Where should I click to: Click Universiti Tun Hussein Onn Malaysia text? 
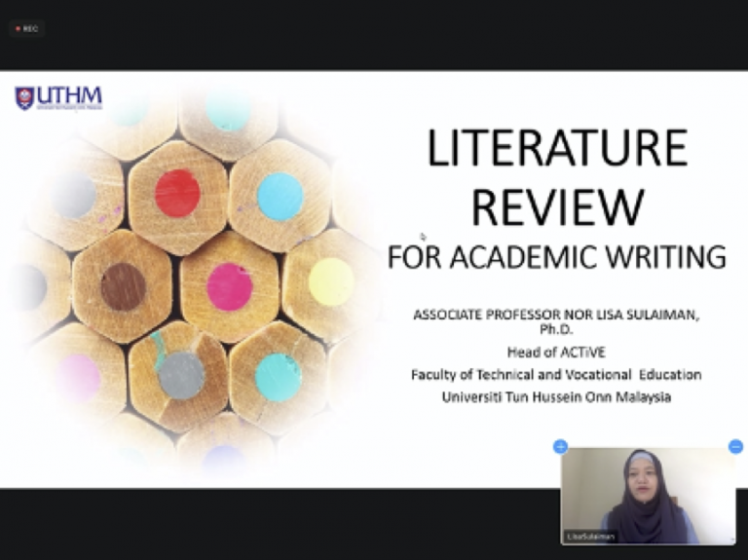click(556, 396)
